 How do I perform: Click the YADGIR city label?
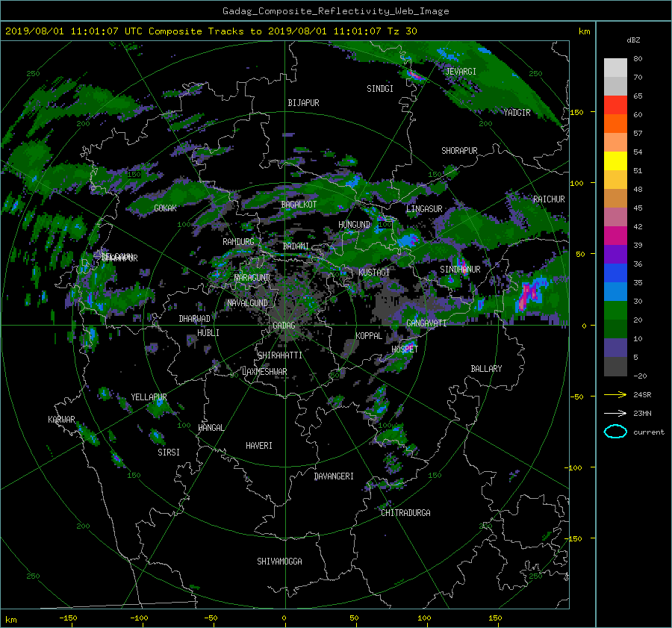point(517,113)
